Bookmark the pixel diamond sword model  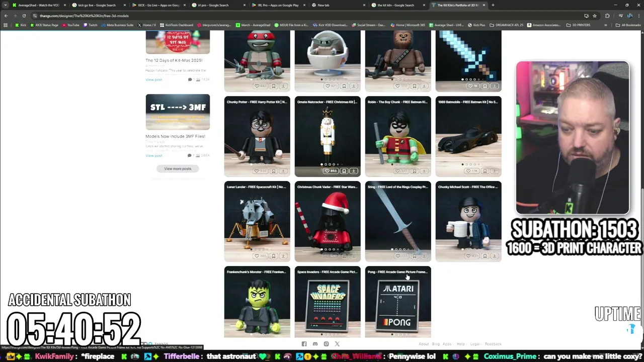click(485, 86)
